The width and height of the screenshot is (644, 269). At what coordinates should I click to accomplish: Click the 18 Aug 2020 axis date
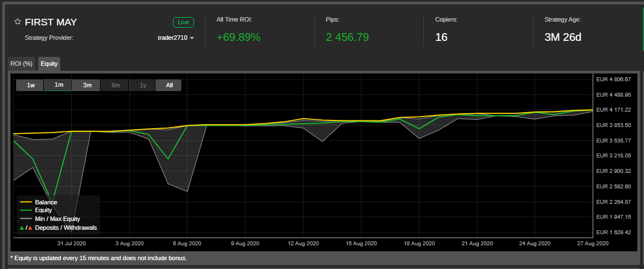tap(419, 244)
